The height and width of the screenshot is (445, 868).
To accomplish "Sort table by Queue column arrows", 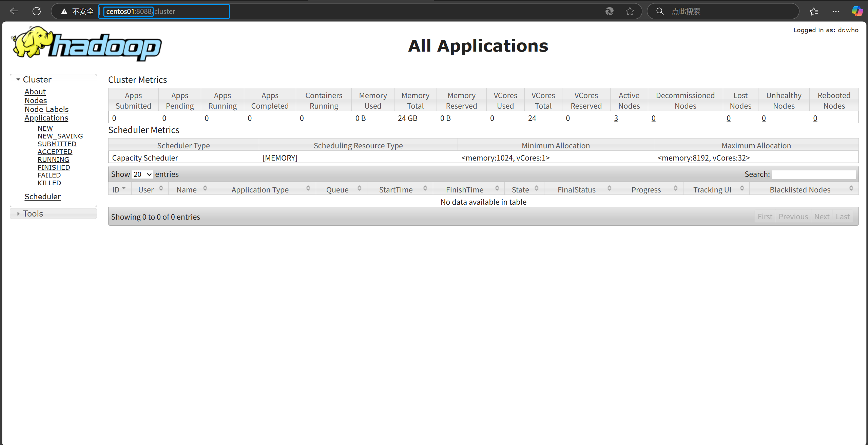I will coord(360,188).
